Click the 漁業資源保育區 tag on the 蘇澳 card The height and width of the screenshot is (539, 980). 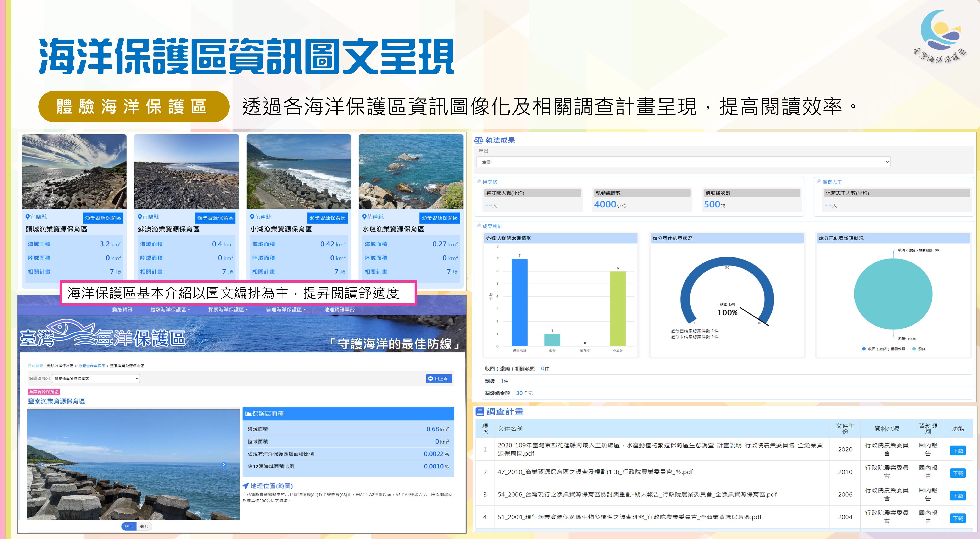(x=215, y=218)
